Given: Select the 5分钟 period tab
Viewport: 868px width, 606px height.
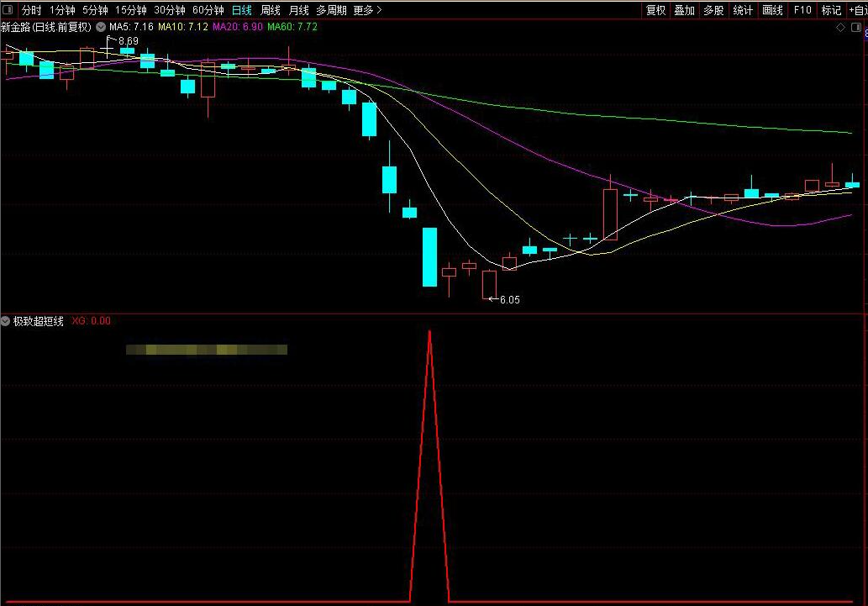Looking at the screenshot, I should click(x=95, y=10).
